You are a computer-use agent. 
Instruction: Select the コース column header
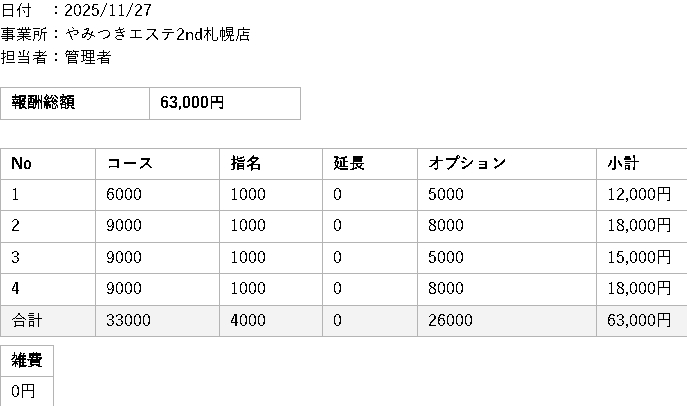coord(129,164)
